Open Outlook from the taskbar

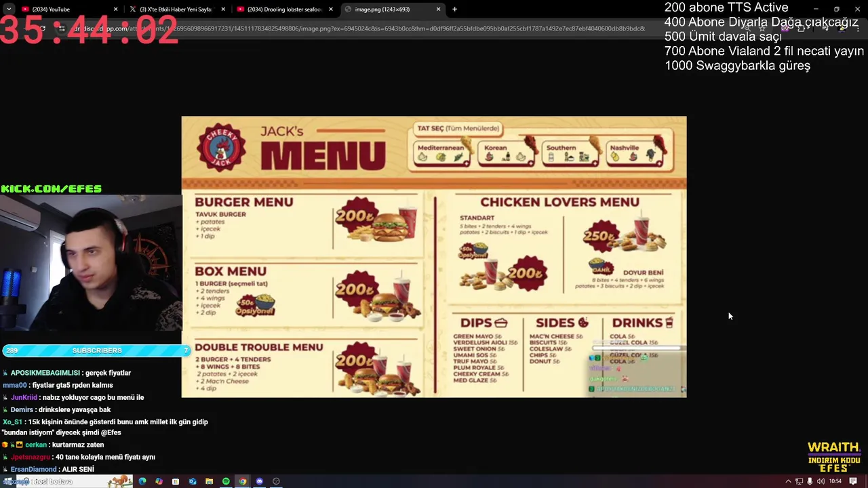(x=193, y=481)
